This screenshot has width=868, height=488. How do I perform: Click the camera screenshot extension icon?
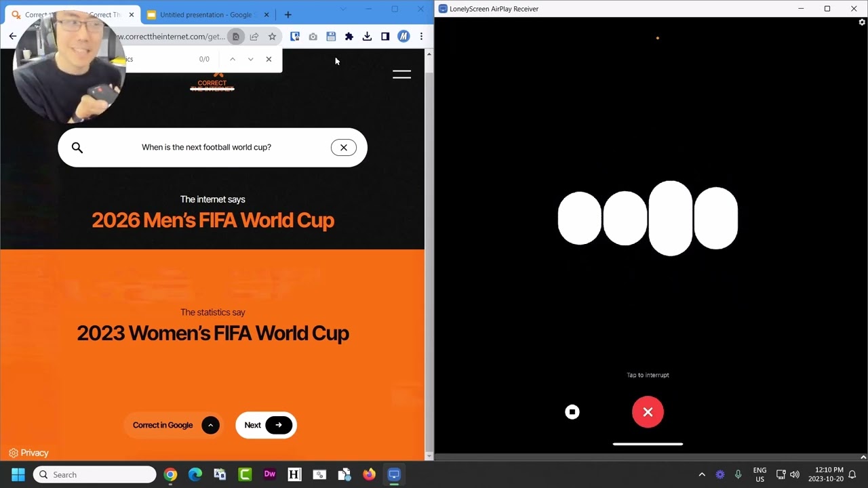tap(313, 37)
